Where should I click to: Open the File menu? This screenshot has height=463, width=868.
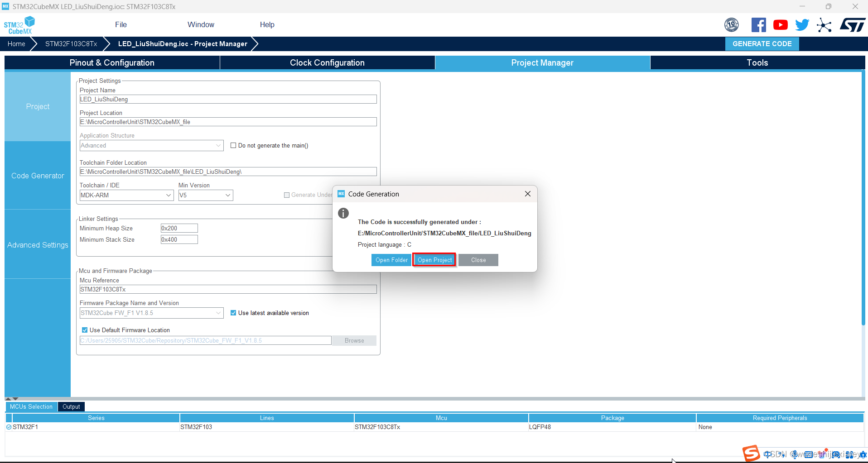point(121,25)
